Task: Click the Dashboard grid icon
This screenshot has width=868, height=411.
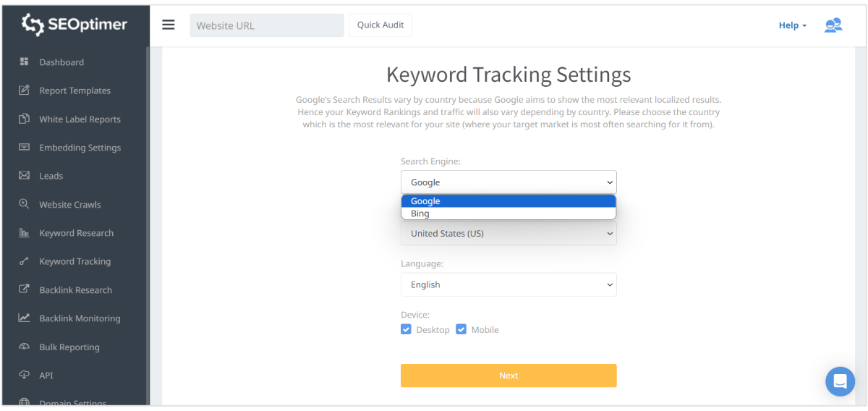Action: (25, 62)
